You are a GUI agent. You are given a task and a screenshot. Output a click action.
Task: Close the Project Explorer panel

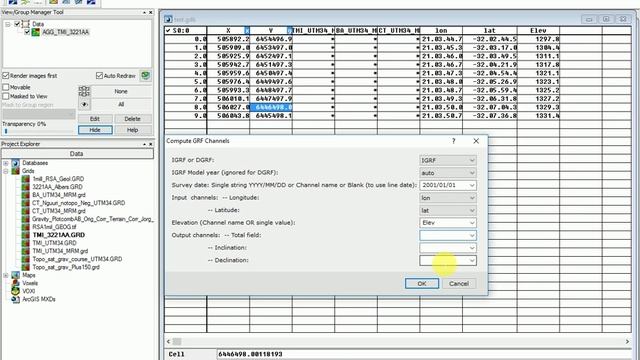pos(151,144)
